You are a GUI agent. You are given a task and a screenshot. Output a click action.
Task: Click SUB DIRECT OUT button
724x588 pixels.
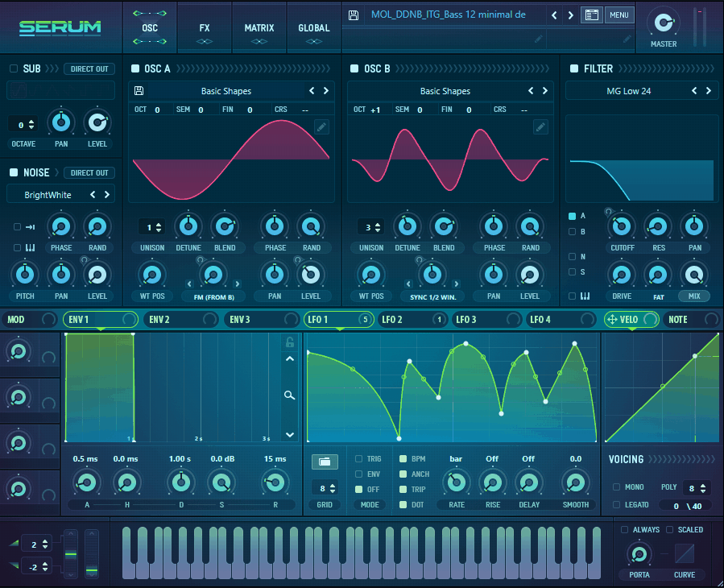[89, 68]
